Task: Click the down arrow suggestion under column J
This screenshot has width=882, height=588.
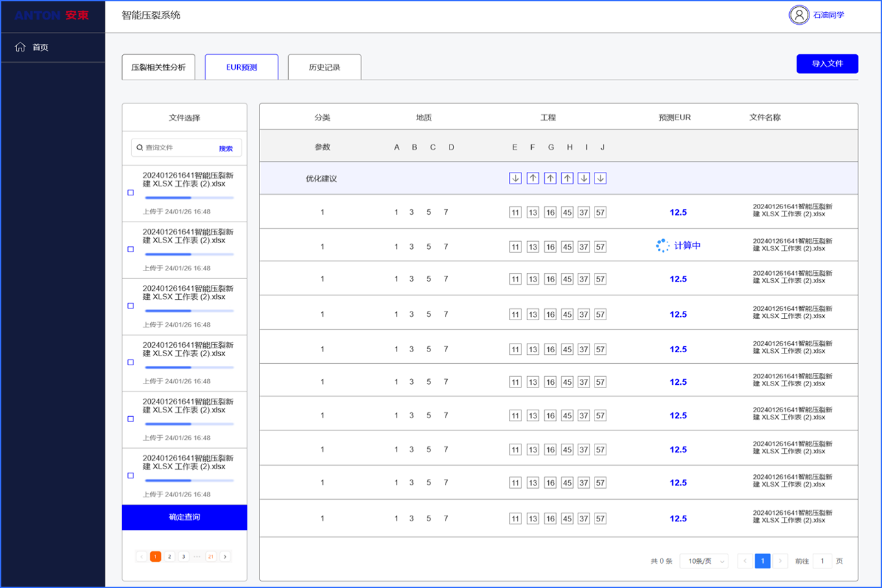Action: coord(600,178)
